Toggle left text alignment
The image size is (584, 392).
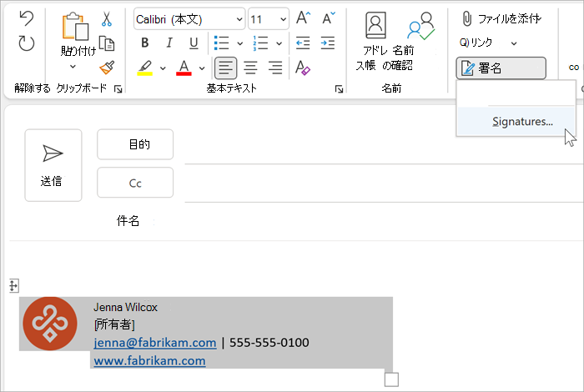(226, 68)
